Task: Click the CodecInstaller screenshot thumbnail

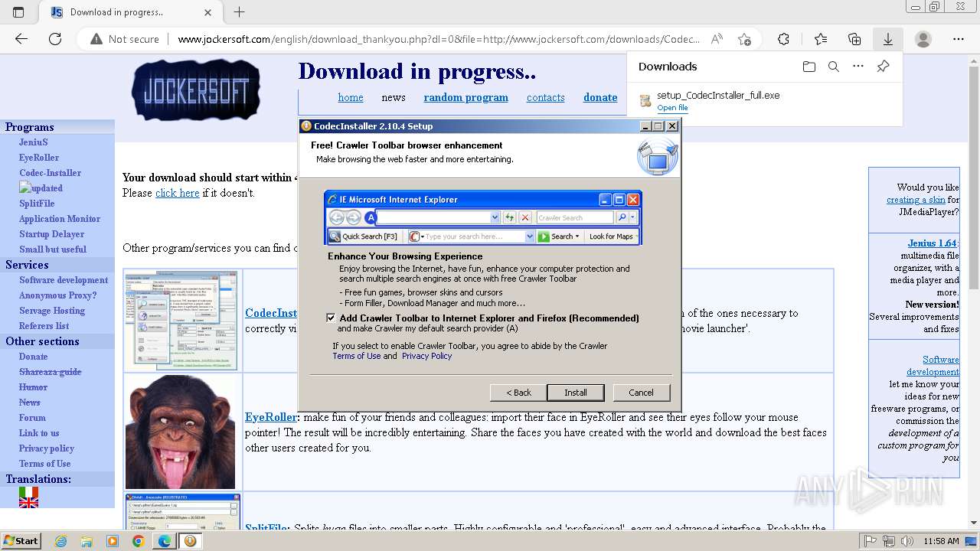Action: pyautogui.click(x=181, y=320)
